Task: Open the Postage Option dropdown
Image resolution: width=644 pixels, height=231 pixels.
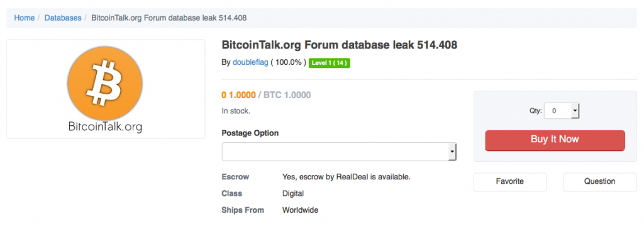Action: (x=339, y=152)
